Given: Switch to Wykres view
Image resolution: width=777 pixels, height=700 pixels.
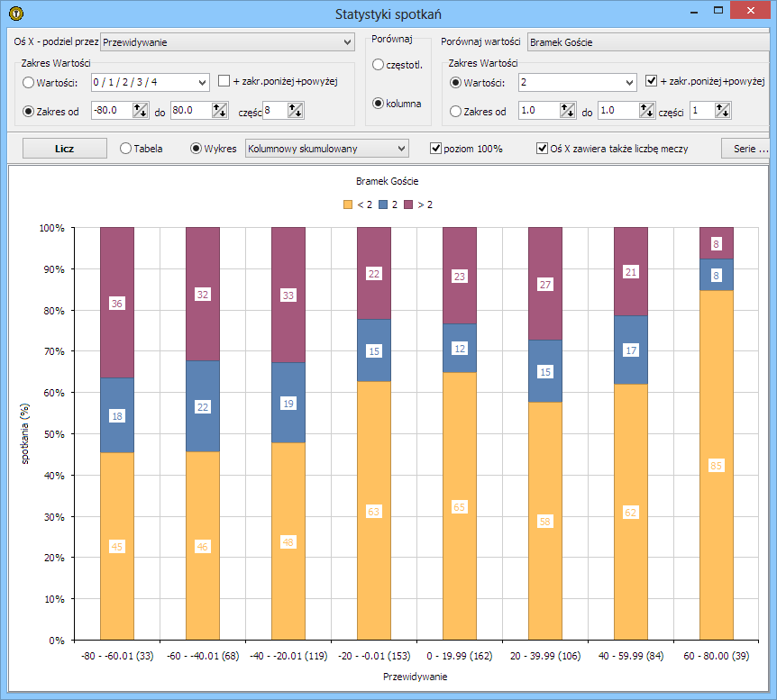Looking at the screenshot, I should point(196,148).
